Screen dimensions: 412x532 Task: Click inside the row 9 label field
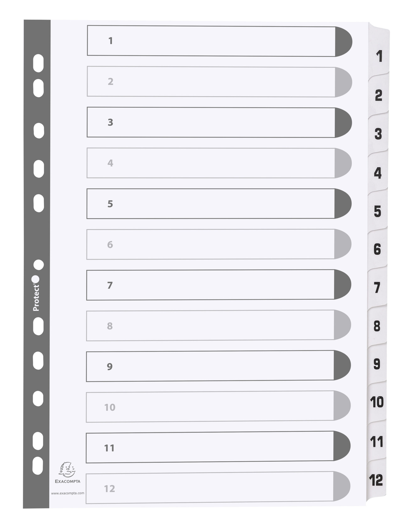tap(210, 366)
